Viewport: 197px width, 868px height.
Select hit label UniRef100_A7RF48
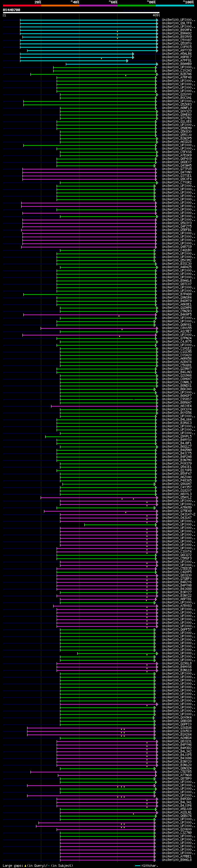point(177,78)
